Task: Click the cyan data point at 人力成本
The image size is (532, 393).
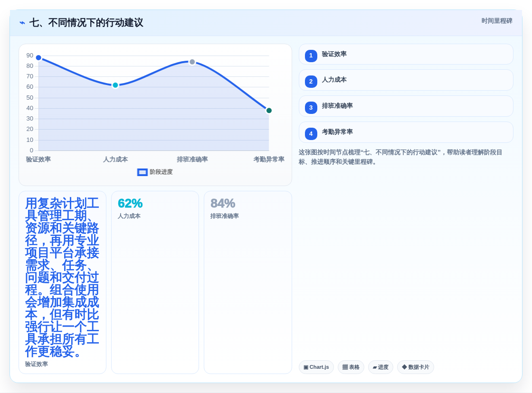Action: point(115,85)
